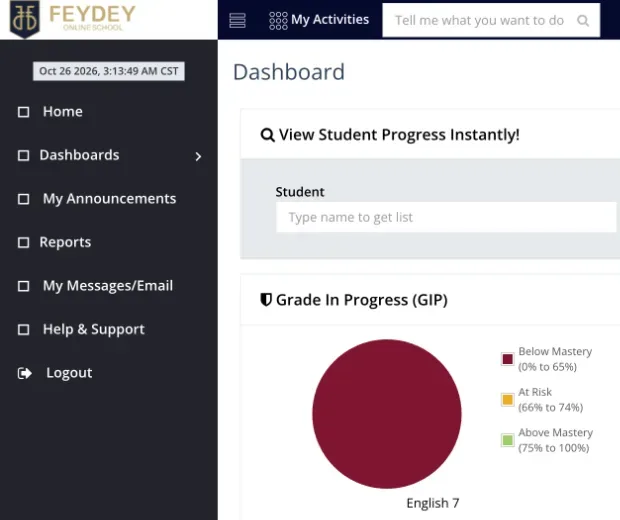
Task: Click the Reports square icon
Action: click(23, 242)
